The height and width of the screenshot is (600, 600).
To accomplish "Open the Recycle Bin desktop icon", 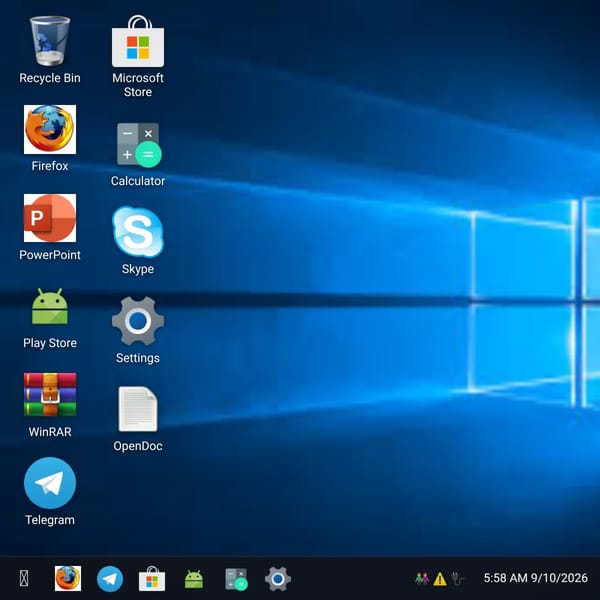I will 50,41.
